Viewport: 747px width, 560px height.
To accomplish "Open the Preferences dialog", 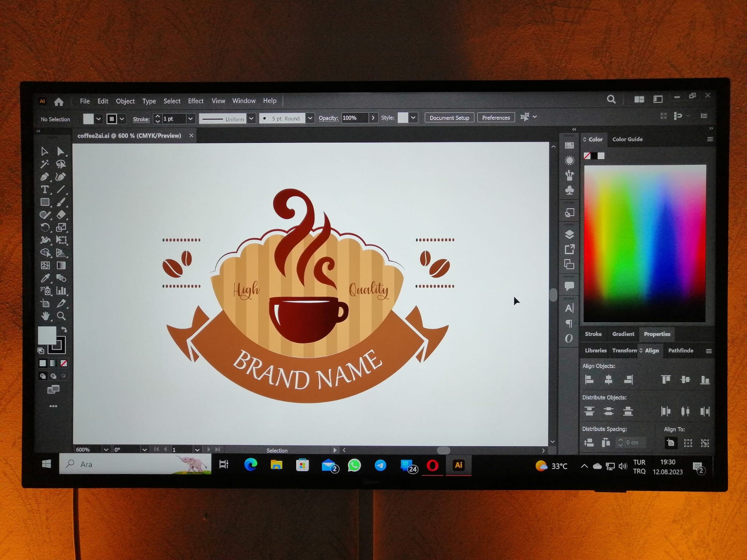I will (496, 117).
